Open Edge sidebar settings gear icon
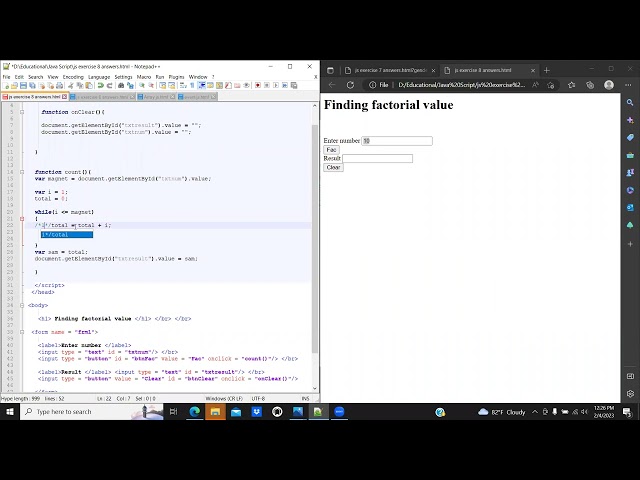This screenshot has height=480, width=640. click(630, 394)
